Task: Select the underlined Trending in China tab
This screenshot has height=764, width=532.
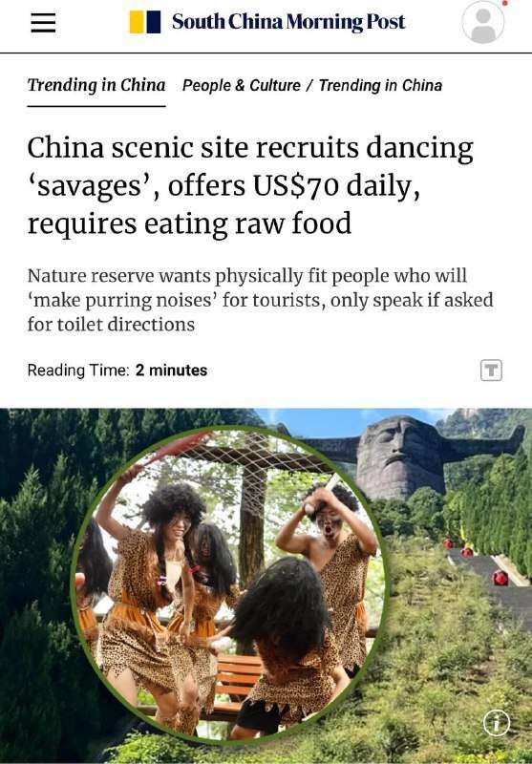Action: tap(96, 86)
